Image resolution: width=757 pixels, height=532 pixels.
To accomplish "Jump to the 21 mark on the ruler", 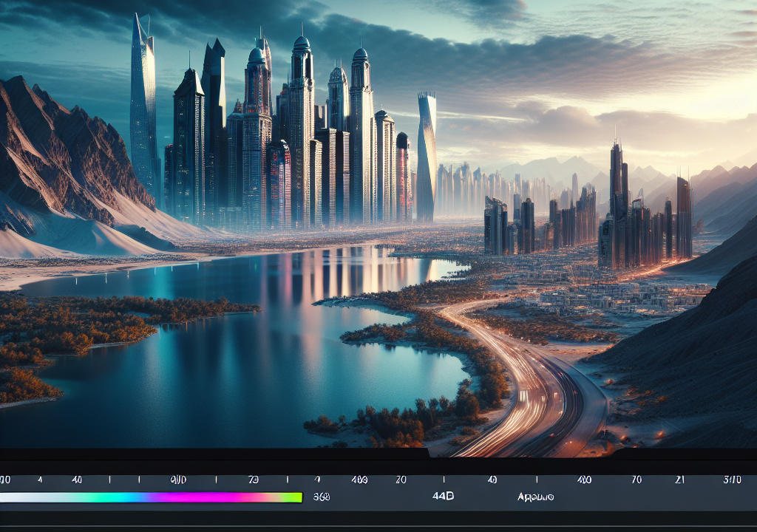I will (x=680, y=480).
